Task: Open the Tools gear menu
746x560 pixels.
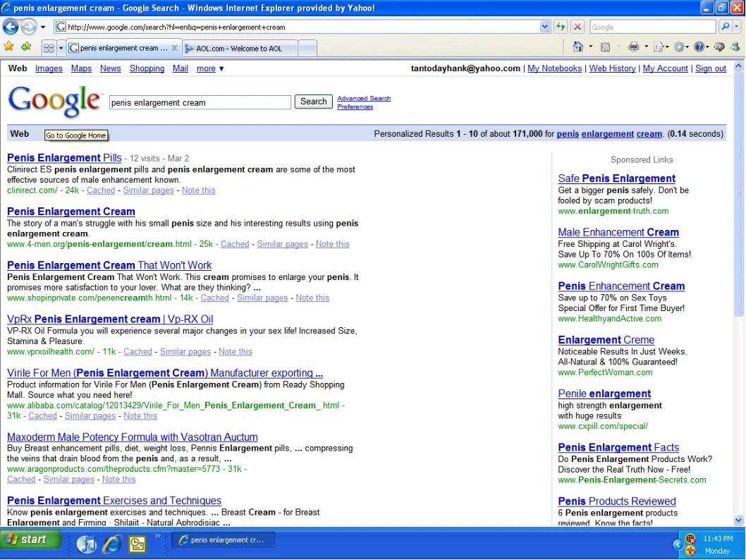Action: 681,47
